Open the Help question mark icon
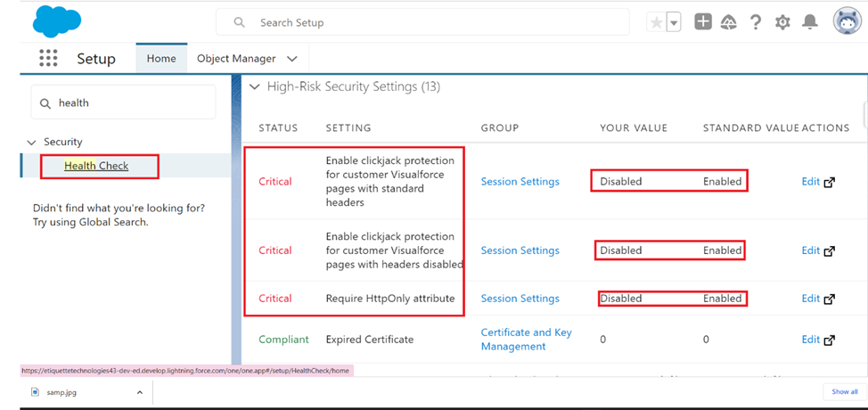Viewport: 868px width, 410px height. click(x=755, y=22)
